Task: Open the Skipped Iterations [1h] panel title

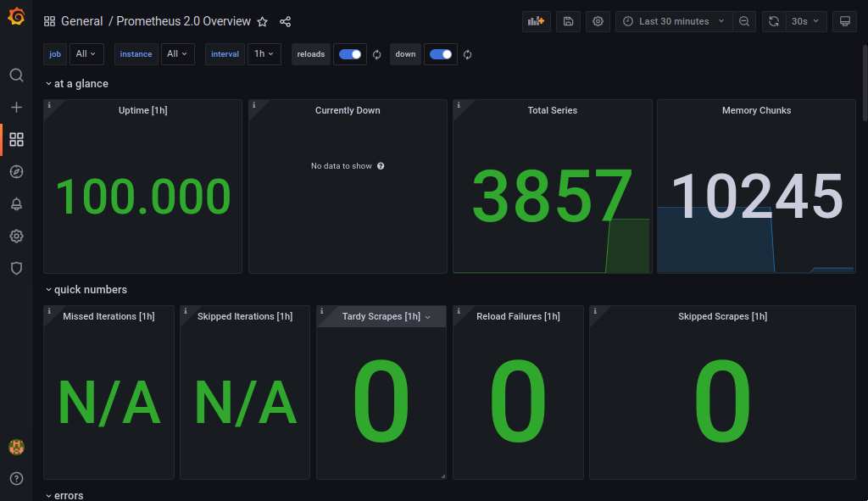Action: pos(245,316)
